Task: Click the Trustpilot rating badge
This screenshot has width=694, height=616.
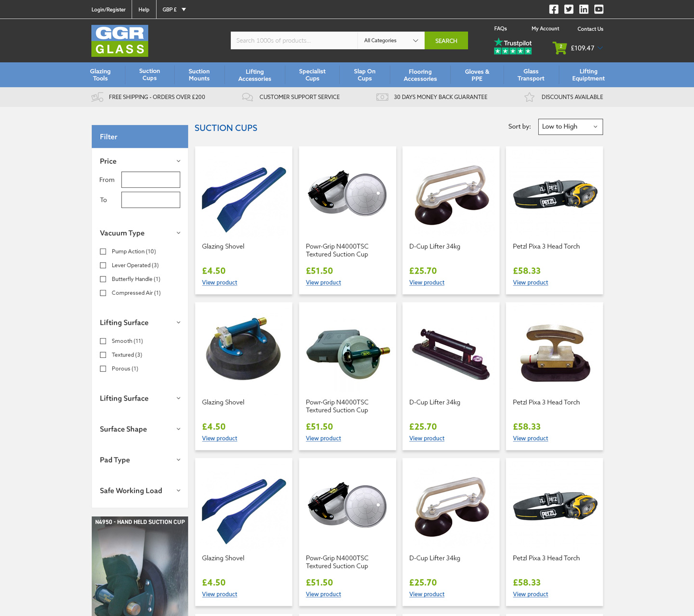Action: point(513,46)
